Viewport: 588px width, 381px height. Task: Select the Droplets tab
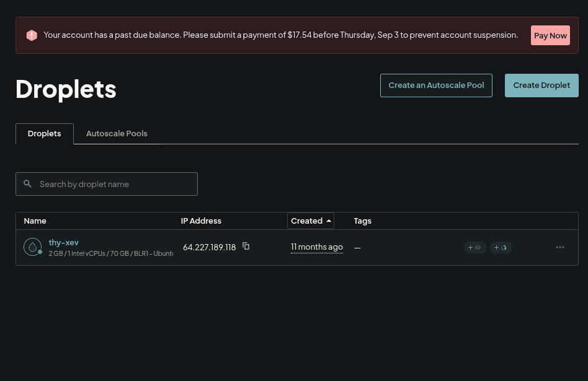pos(44,134)
